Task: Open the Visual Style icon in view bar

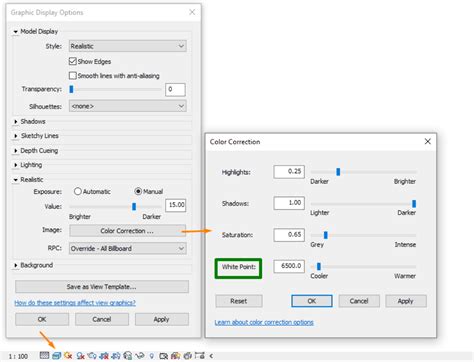Action: (56, 356)
